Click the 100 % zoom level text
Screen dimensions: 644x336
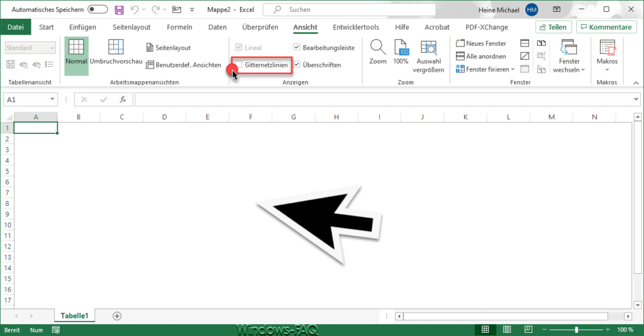(625, 330)
